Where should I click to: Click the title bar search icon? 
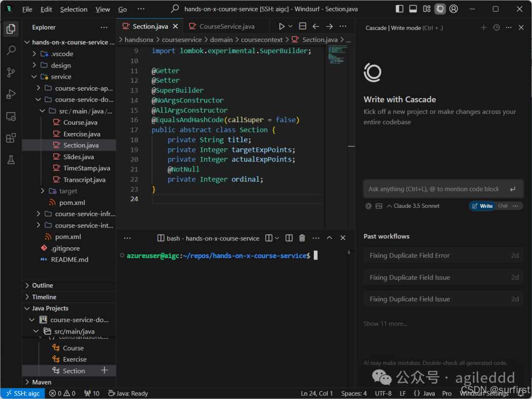(x=175, y=8)
